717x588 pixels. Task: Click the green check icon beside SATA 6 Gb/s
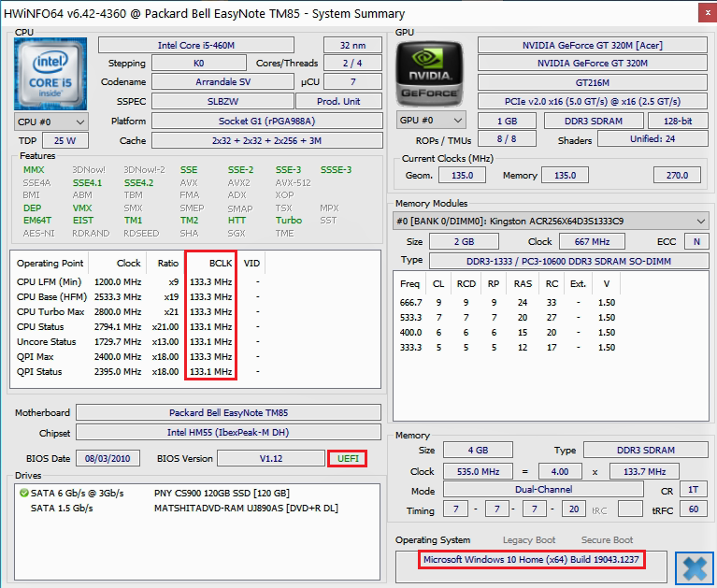(x=23, y=493)
